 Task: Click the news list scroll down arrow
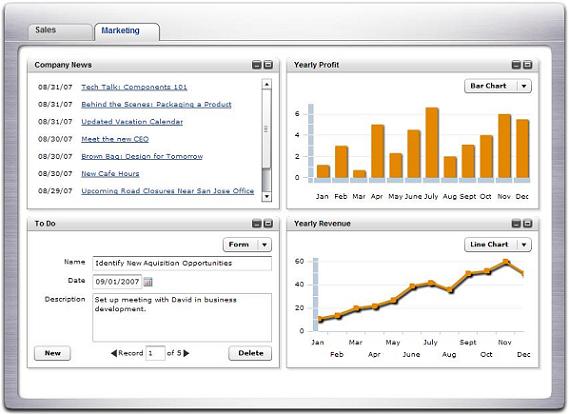267,197
